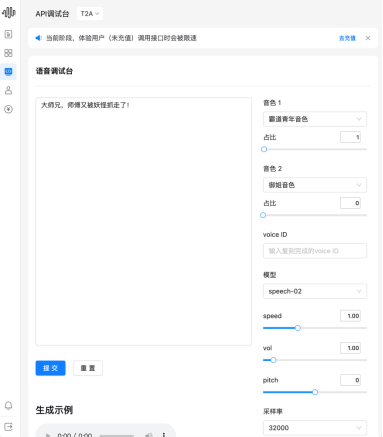Image resolution: width=383 pixels, height=437 pixels.
Task: Open the 音色 1 voice dropdown
Action: [x=315, y=119]
